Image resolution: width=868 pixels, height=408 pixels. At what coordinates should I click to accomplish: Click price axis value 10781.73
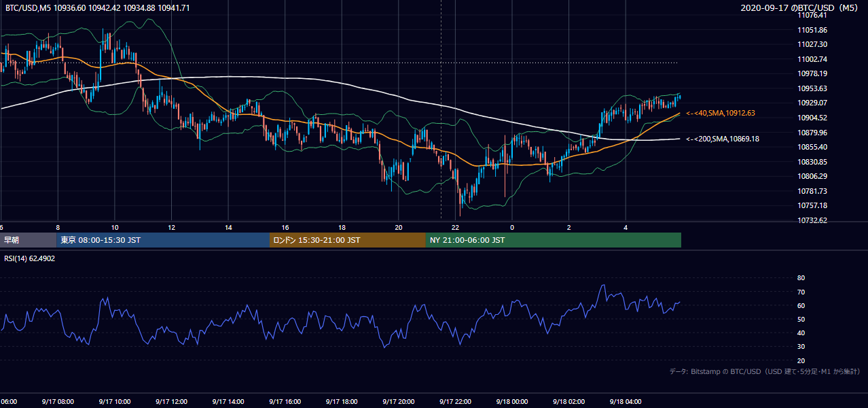(812, 191)
